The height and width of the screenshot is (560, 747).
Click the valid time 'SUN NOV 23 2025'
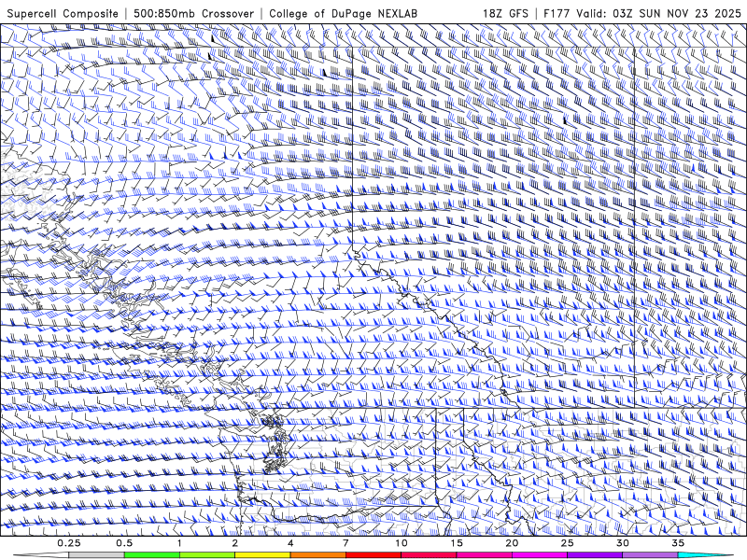[690, 14]
